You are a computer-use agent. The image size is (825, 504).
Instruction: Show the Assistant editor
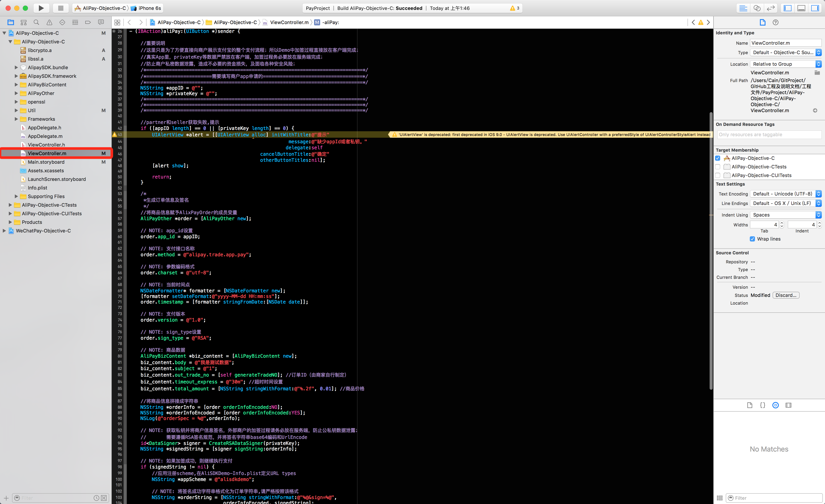757,8
